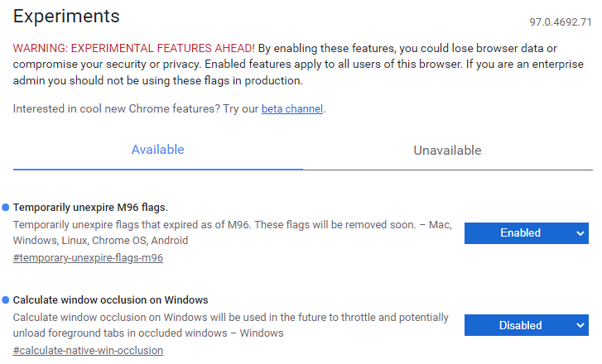The width and height of the screenshot is (602, 364).
Task: Click the blue dot beside Calculate window occlusion
Action: (6, 299)
